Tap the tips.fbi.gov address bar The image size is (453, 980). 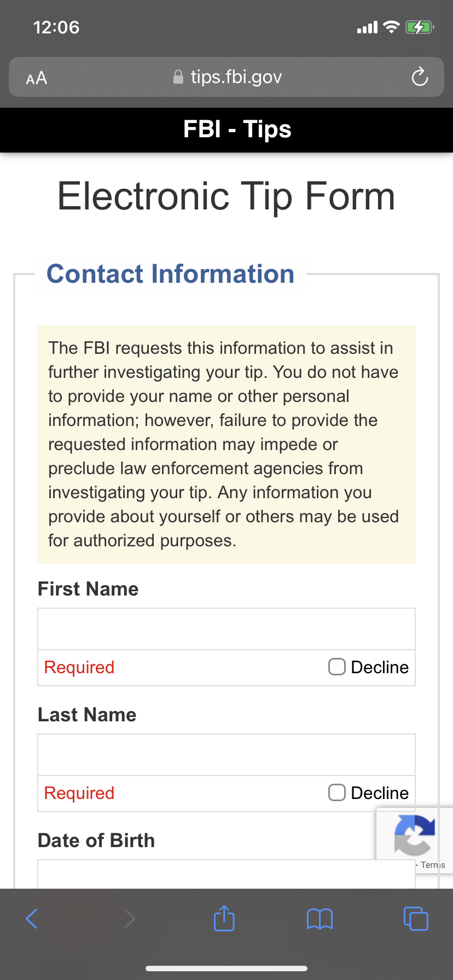(226, 77)
